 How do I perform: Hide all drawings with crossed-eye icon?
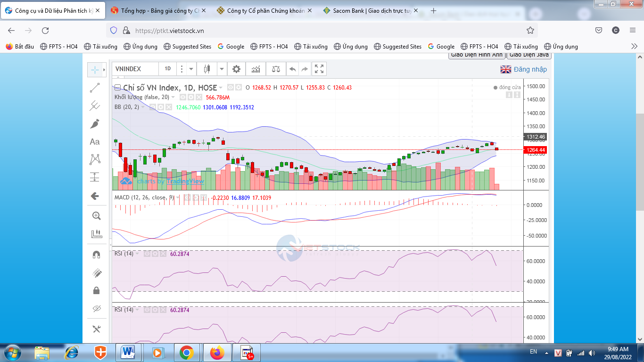coord(96,309)
